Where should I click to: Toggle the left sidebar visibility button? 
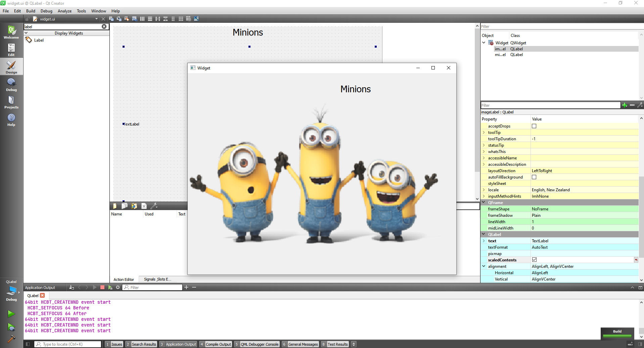pyautogui.click(x=28, y=344)
